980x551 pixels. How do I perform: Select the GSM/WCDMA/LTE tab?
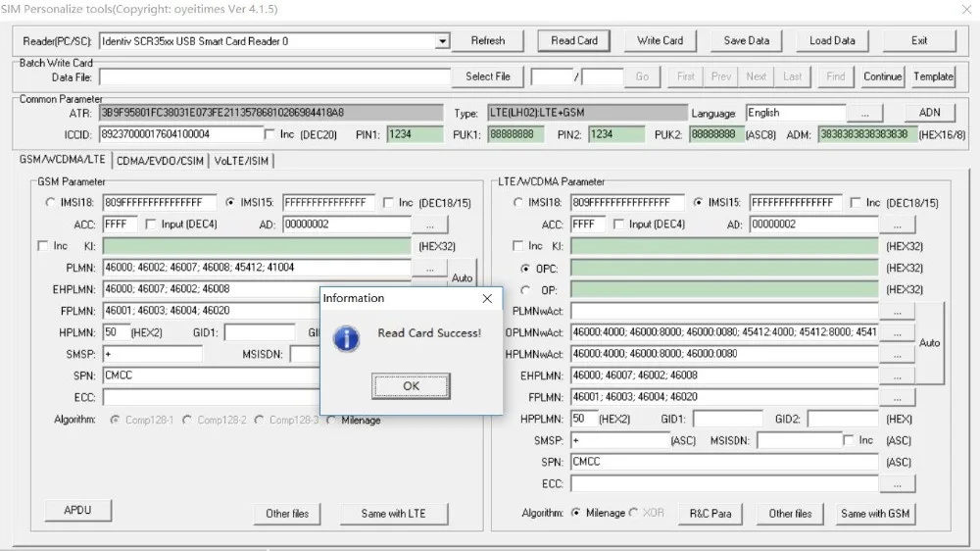tap(62, 160)
